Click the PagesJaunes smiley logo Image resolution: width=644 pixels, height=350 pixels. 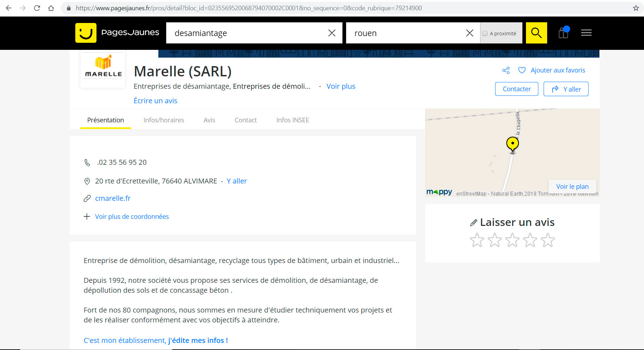point(86,33)
